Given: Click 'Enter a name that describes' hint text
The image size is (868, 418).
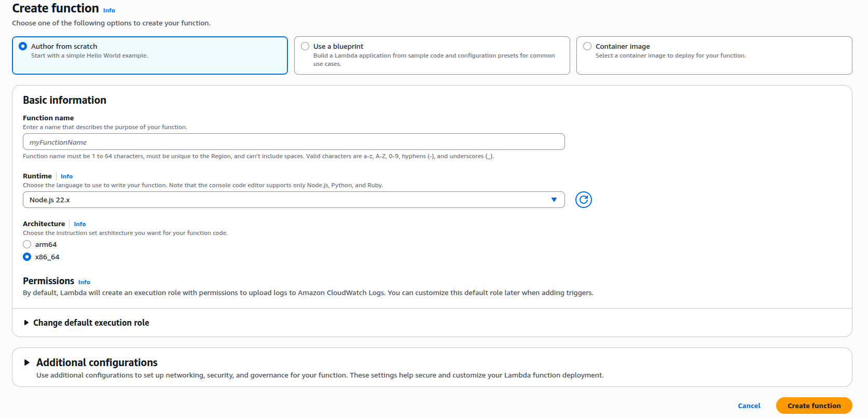Looking at the screenshot, I should [x=105, y=127].
